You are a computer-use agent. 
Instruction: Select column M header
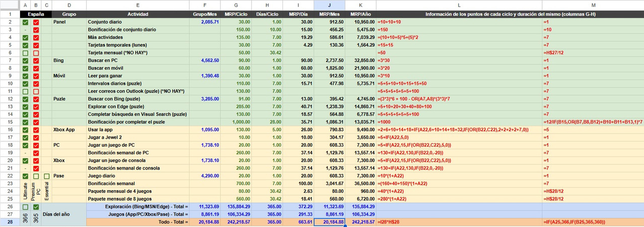pos(593,5)
